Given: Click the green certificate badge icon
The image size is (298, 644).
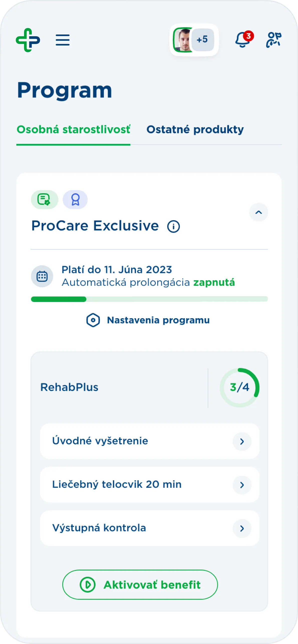Looking at the screenshot, I should tap(44, 199).
